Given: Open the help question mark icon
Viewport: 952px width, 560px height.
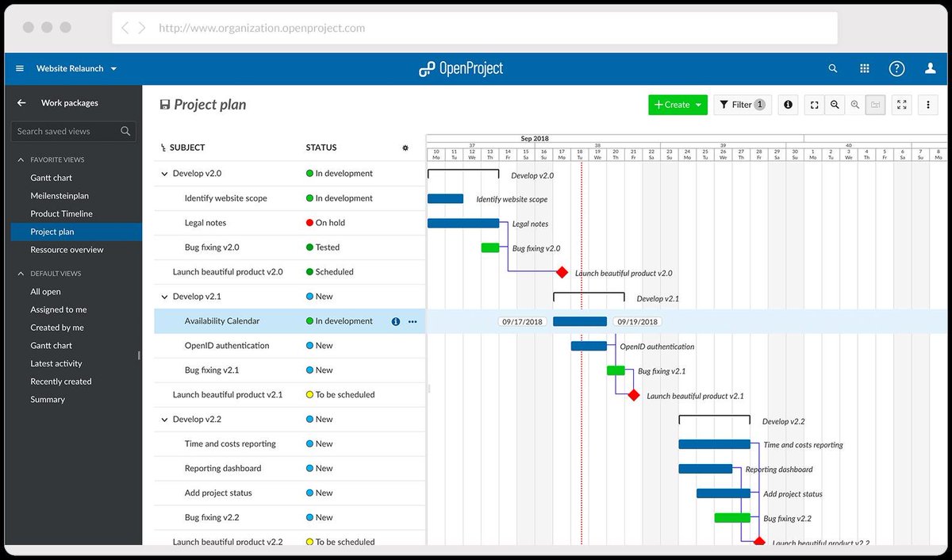Looking at the screenshot, I should pos(896,69).
